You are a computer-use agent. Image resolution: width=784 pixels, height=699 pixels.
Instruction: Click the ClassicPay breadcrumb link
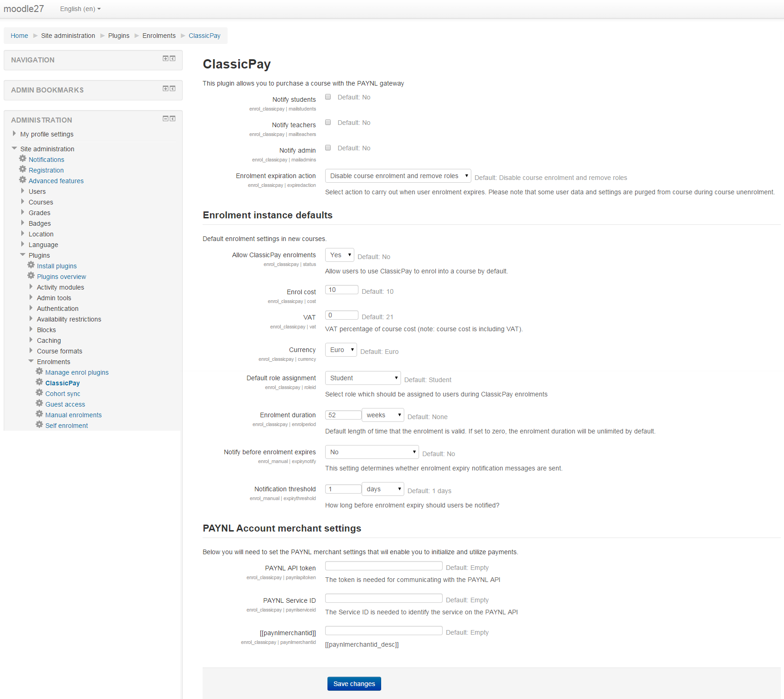tap(204, 36)
